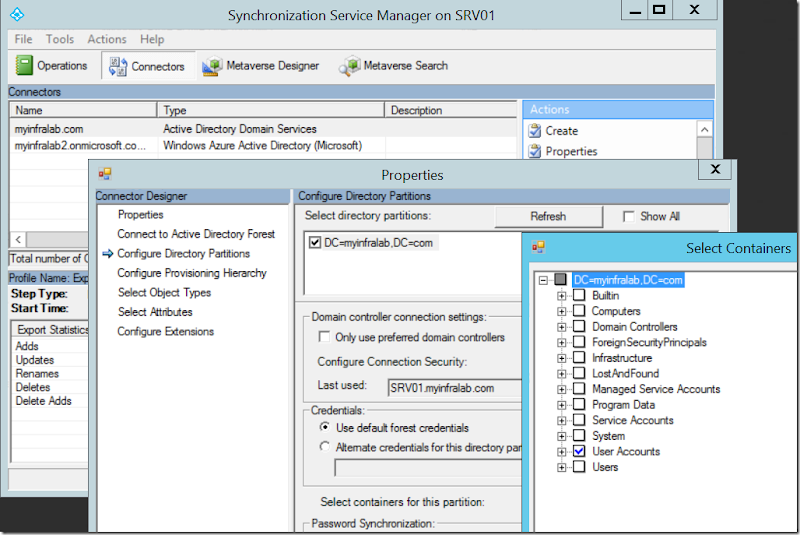Open the Actions menu

[x=106, y=39]
